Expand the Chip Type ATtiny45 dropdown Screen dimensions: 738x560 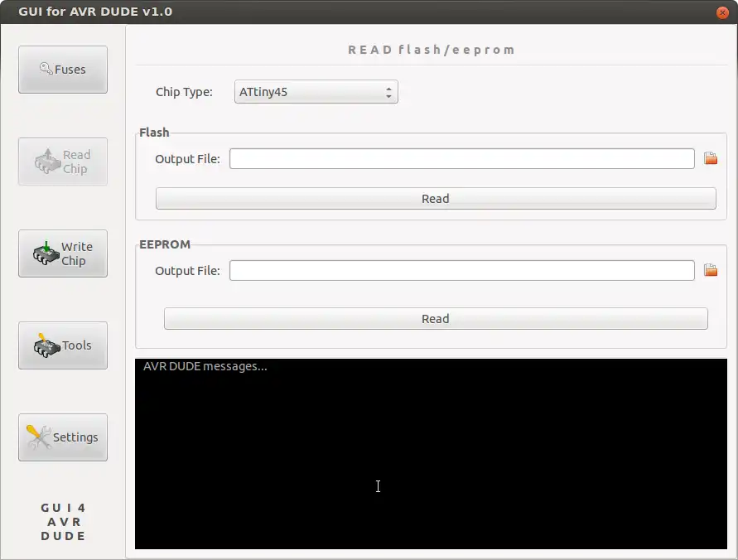point(316,92)
